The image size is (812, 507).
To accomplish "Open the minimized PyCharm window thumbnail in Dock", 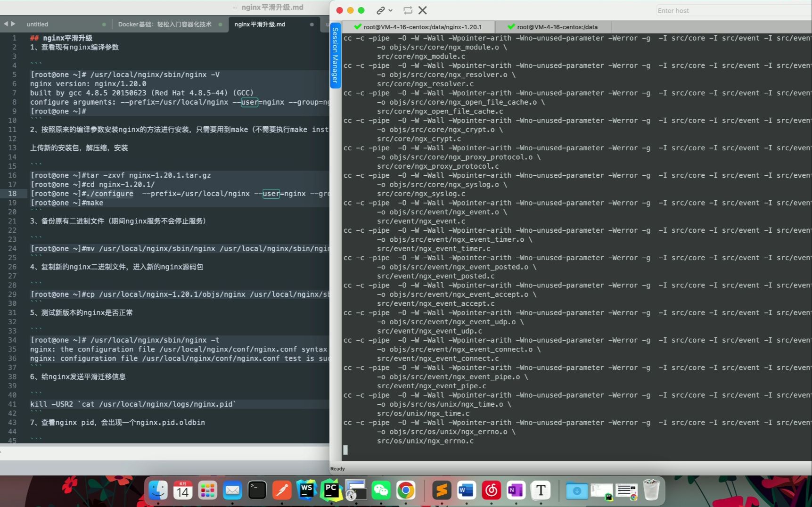I will click(602, 491).
